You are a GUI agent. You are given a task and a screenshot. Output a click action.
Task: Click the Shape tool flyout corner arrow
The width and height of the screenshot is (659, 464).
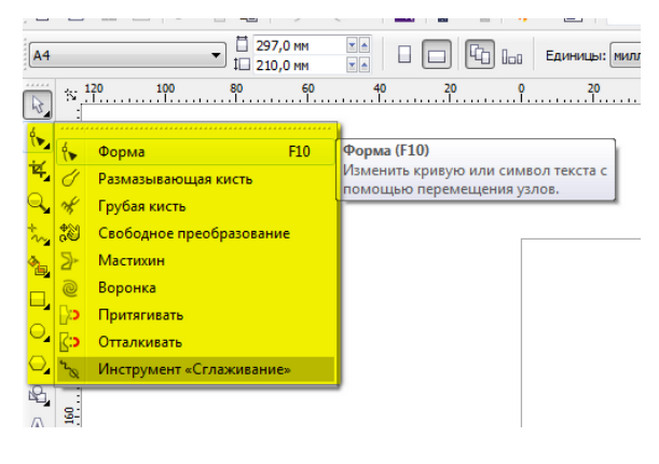(47, 146)
